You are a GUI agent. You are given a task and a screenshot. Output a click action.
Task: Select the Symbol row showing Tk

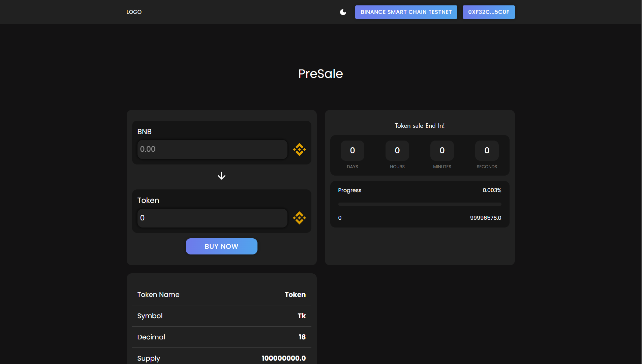click(221, 316)
